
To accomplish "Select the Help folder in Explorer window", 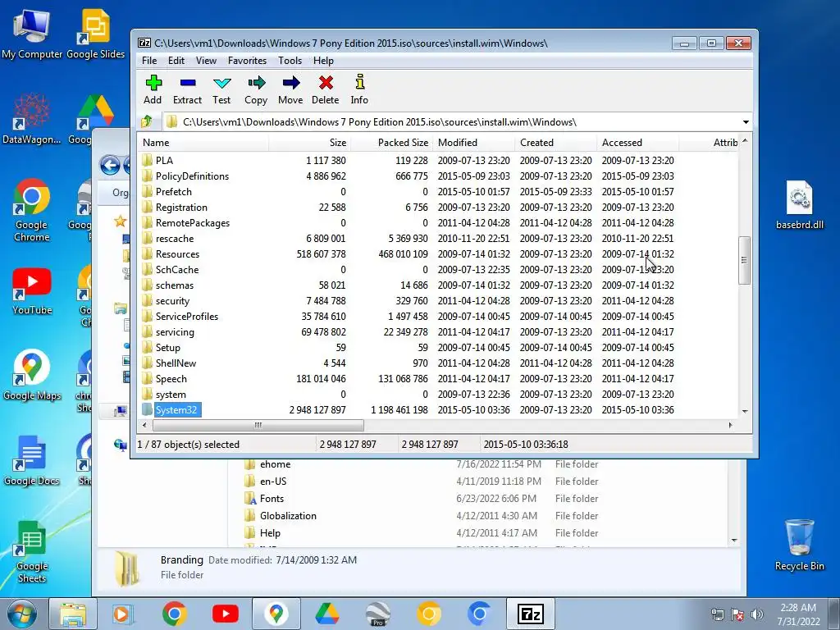I will [x=262, y=533].
